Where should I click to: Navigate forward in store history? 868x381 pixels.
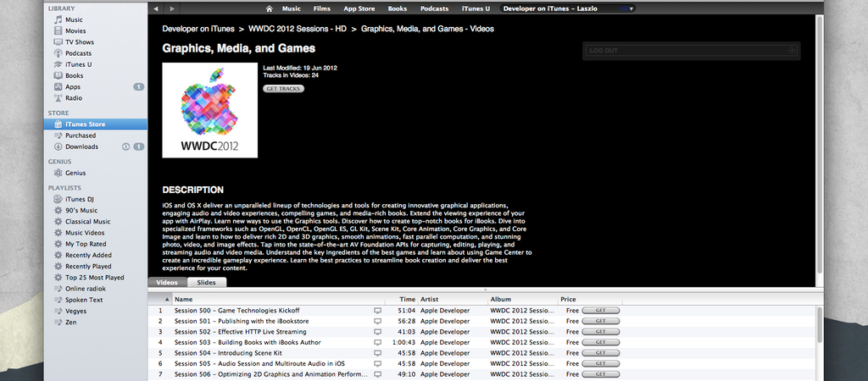172,8
